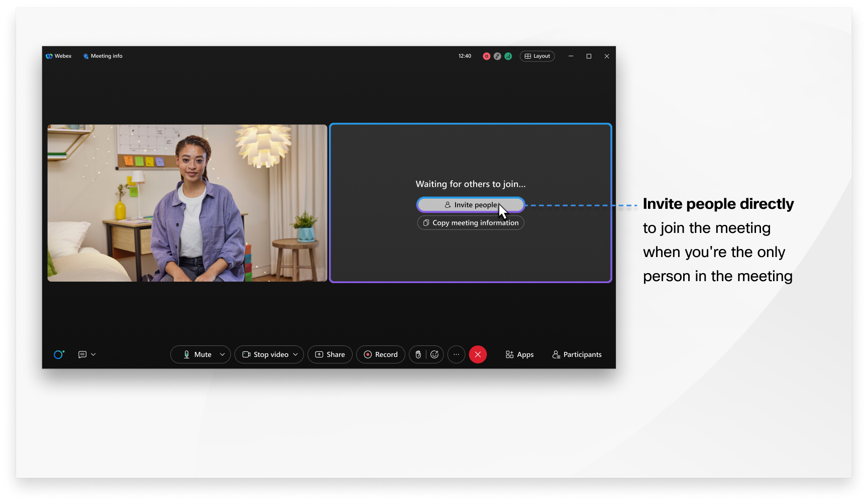The image size is (868, 502).
Task: Start recording with the Record button
Action: click(381, 354)
